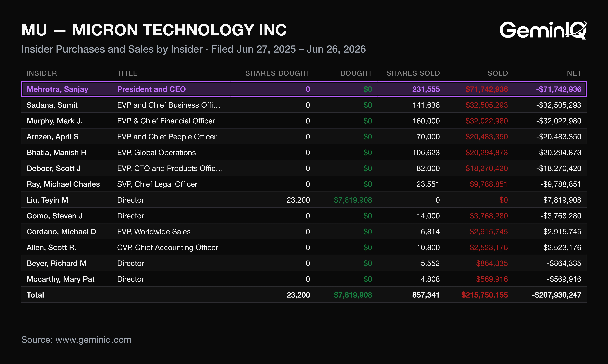Select Murphy, Mark J. row name
608x364 pixels.
coord(55,121)
